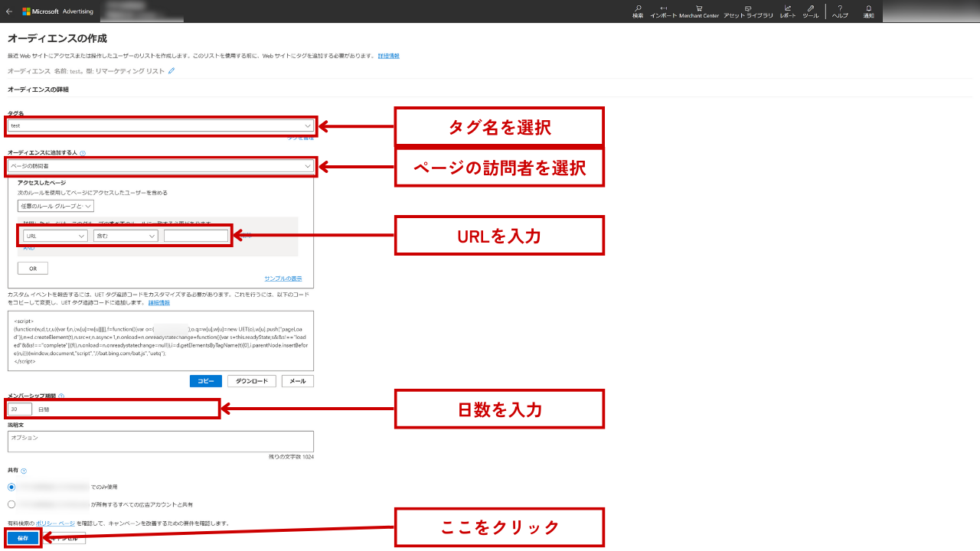The image size is (980, 551).
Task: Click the メール mail button
Action: [x=298, y=381]
